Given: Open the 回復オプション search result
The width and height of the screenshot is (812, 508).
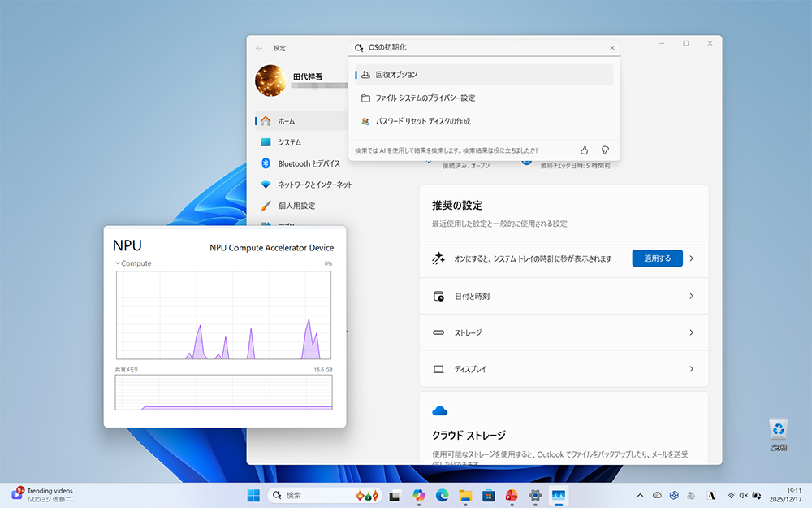Looking at the screenshot, I should [484, 75].
